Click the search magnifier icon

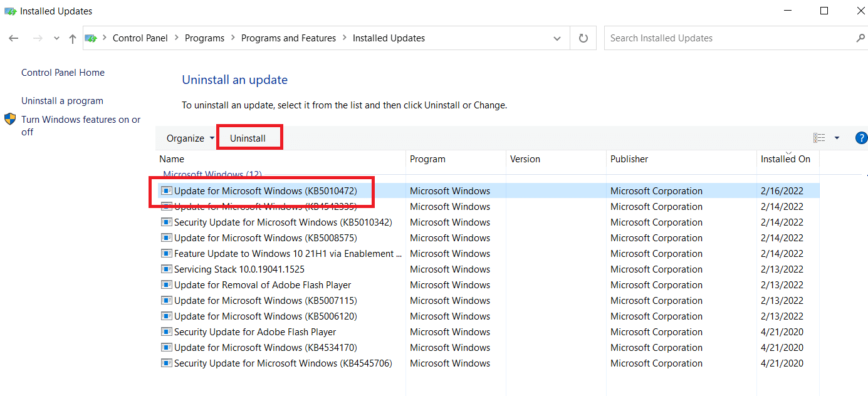(x=860, y=38)
